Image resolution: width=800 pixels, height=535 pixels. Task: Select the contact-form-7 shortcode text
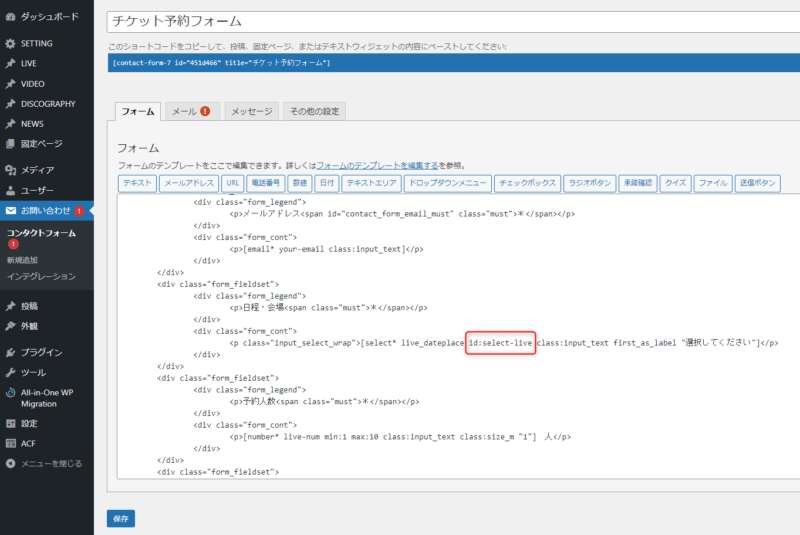222,63
